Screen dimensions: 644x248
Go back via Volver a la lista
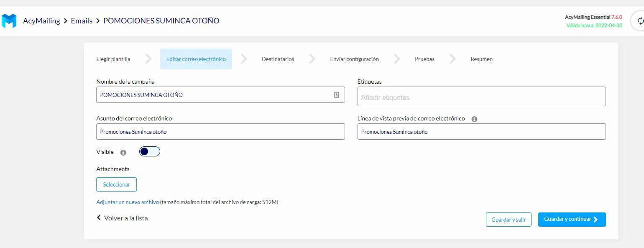click(122, 218)
